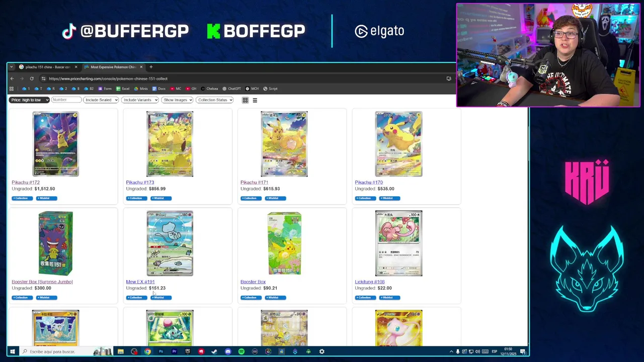Screen dimensions: 644x362
Task: Click the site info icon in address bar
Action: tap(43, 78)
